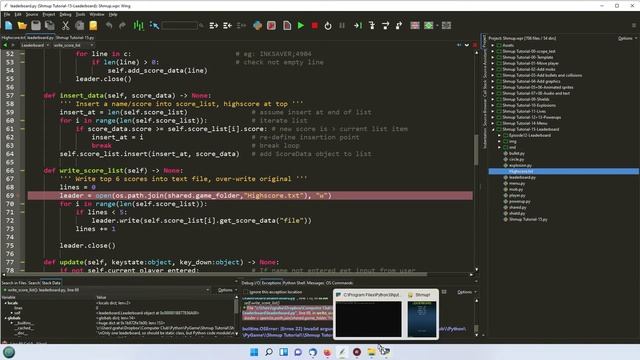Open the OS Commands tab
This screenshot has width=640, height=360.
pyautogui.click(x=339, y=283)
